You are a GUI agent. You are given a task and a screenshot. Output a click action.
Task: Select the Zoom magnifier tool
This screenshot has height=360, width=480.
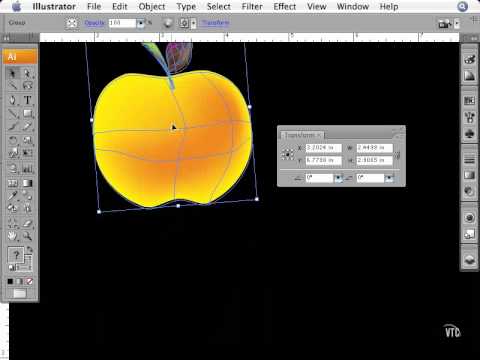27,236
